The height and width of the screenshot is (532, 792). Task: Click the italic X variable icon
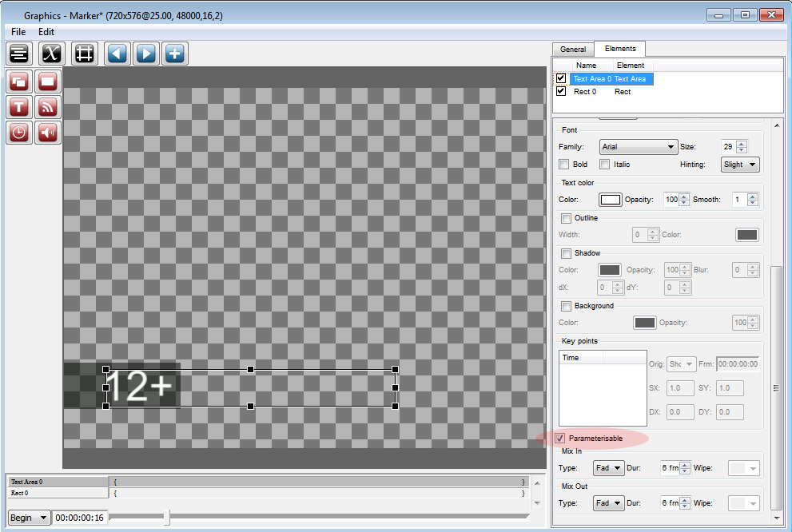(x=51, y=53)
